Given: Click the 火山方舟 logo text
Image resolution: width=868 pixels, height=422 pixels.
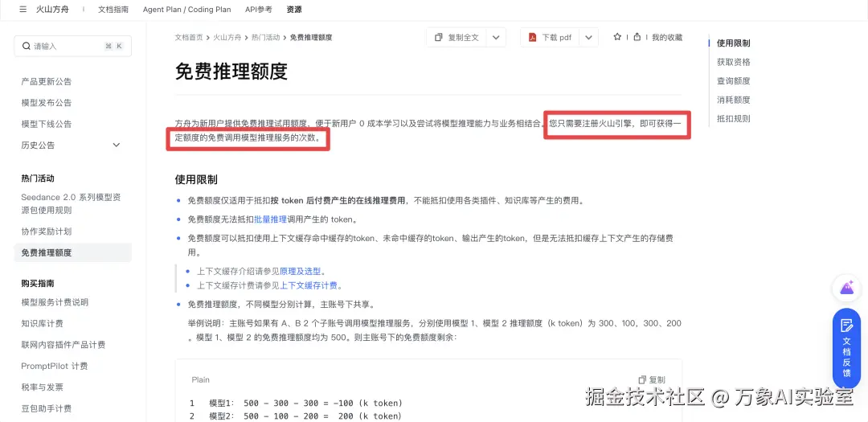Looking at the screenshot, I should click(52, 10).
